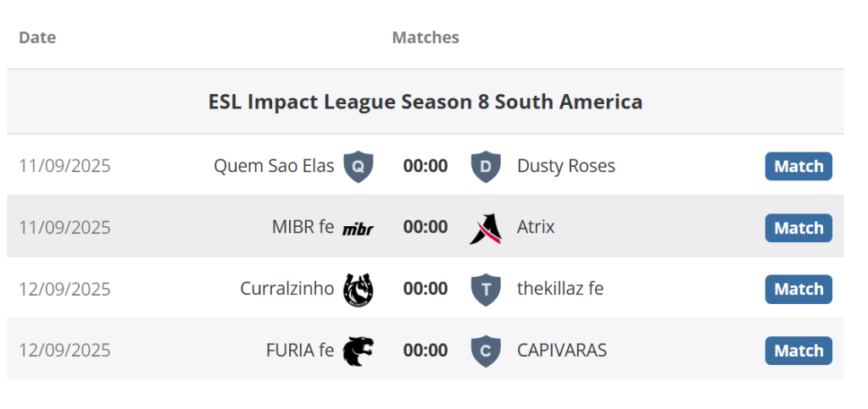Click the Dusty Roses team name

pos(566,166)
